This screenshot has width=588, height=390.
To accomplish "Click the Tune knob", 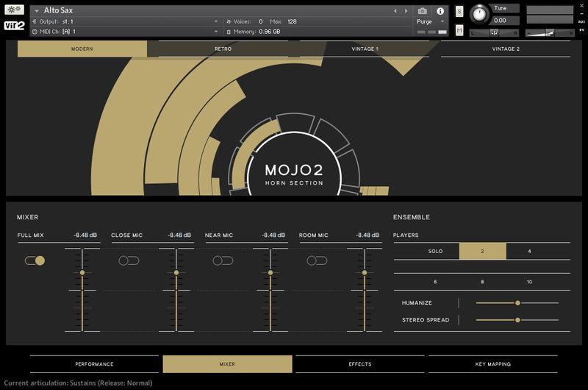I will (480, 13).
